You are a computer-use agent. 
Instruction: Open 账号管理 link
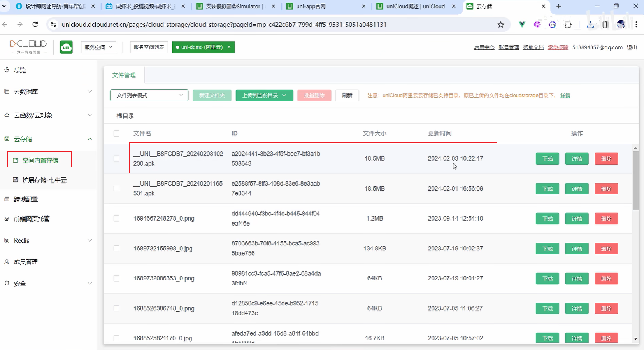[x=509, y=47]
